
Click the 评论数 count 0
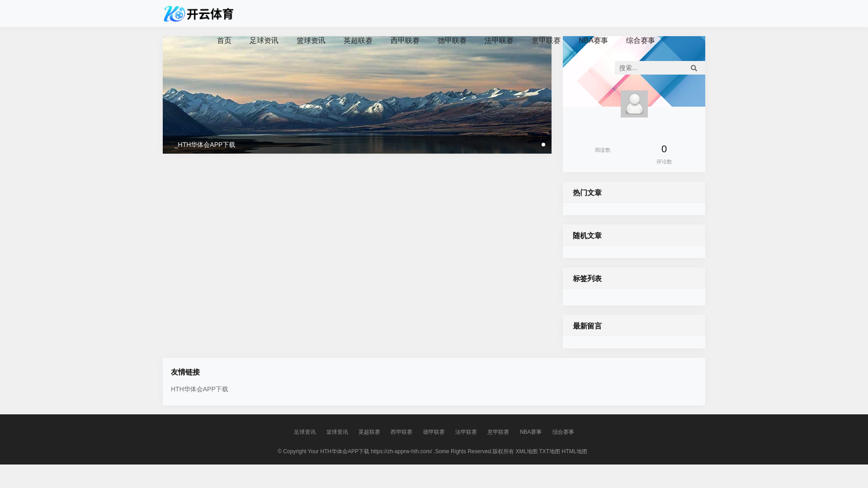coord(664,149)
